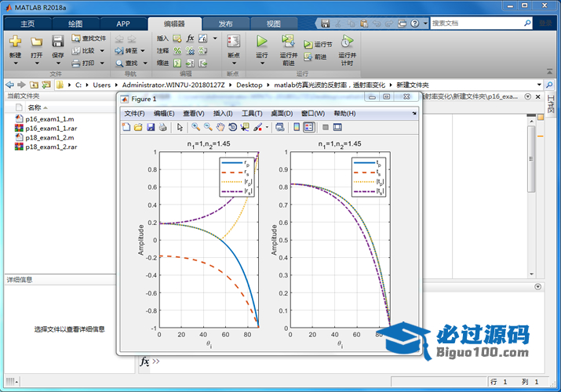Screen dimensions: 561x392
Task: Open Figure 1 窗口(W) menu
Action: pos(313,113)
